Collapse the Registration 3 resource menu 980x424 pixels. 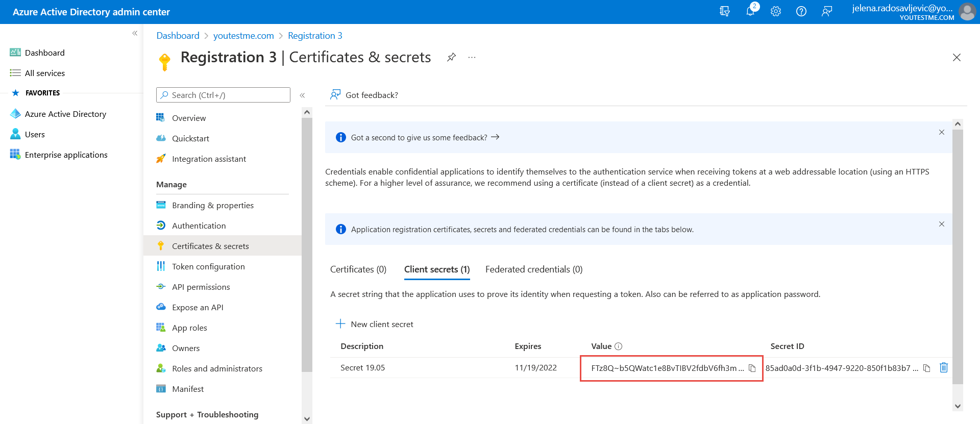(x=302, y=95)
